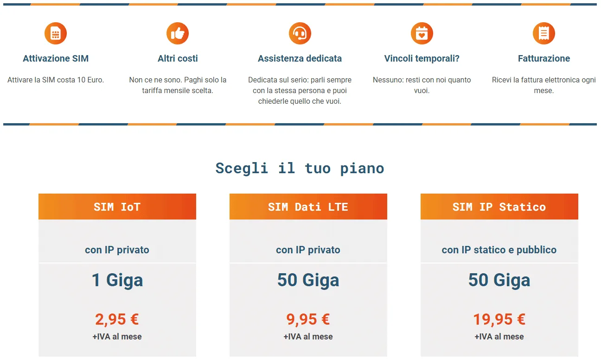Select the SIM IoT plan header

point(117,207)
